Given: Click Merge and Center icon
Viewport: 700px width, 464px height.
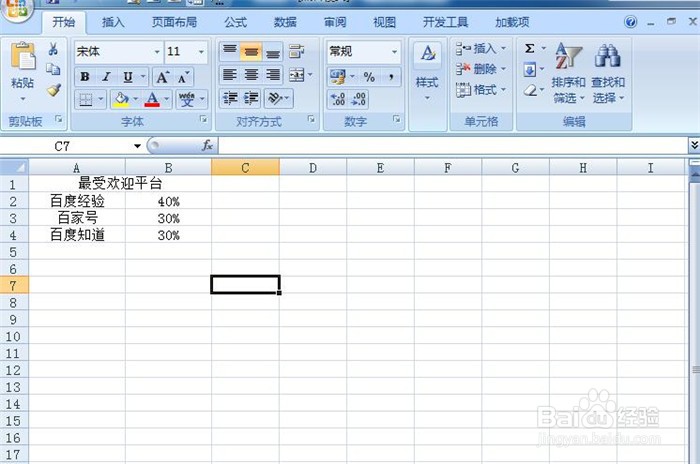Looking at the screenshot, I should (x=296, y=75).
